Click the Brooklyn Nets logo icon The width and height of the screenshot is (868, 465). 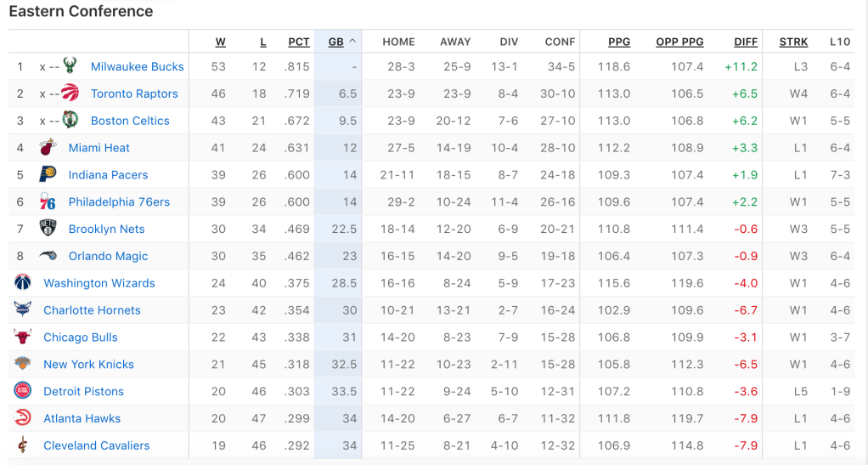coord(48,229)
